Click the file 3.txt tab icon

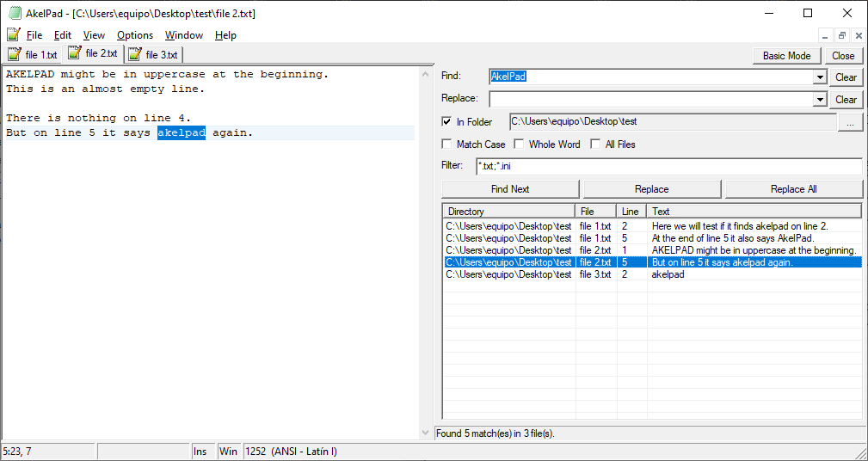[x=134, y=55]
